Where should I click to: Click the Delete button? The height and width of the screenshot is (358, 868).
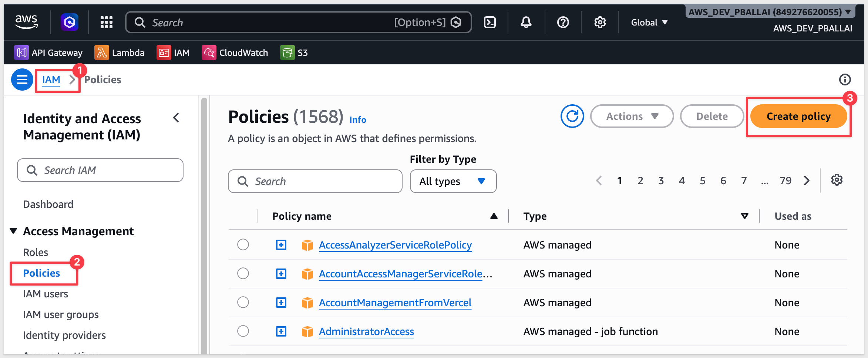pyautogui.click(x=712, y=116)
